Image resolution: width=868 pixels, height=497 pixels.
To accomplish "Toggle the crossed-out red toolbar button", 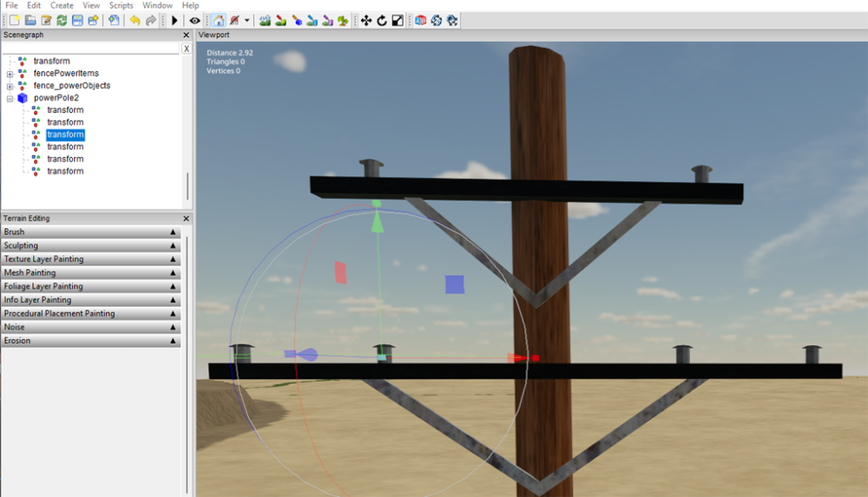I will pos(234,20).
